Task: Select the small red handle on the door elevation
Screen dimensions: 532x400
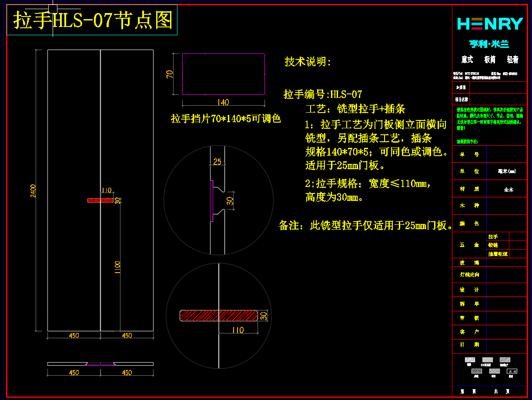Action: [x=100, y=200]
